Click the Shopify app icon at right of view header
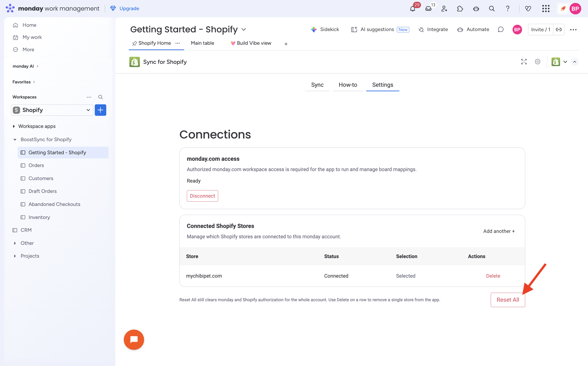The width and height of the screenshot is (588, 366). tap(556, 62)
